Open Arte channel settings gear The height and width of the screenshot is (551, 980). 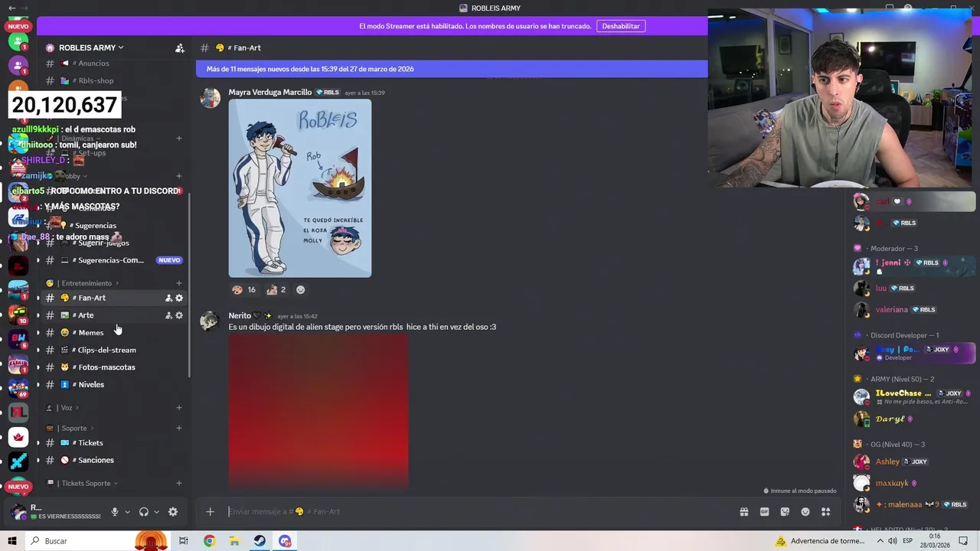coord(179,315)
